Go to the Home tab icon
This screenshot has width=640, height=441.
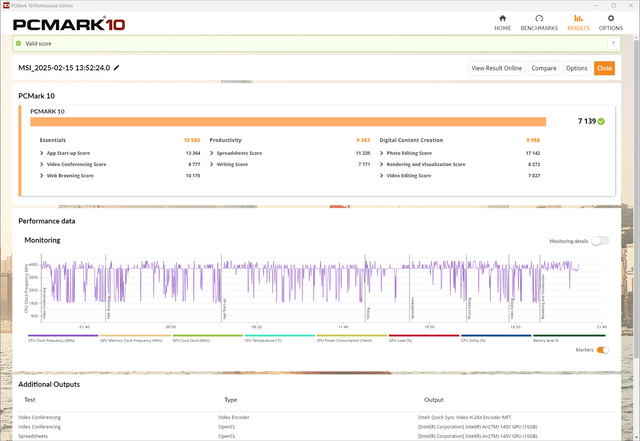pyautogui.click(x=502, y=18)
